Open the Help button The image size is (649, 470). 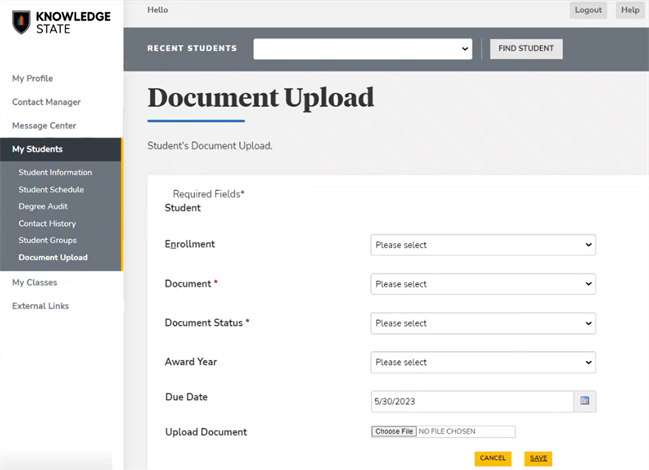pyautogui.click(x=629, y=10)
